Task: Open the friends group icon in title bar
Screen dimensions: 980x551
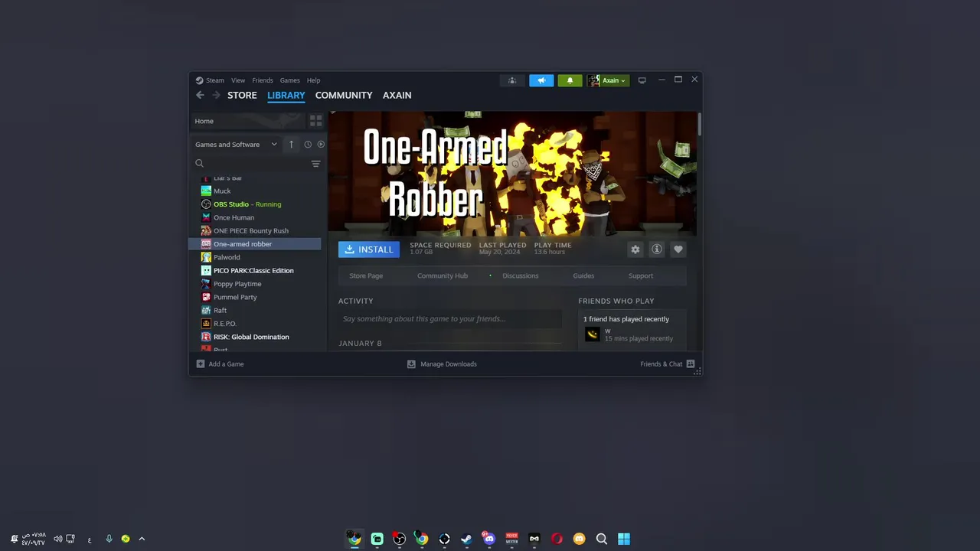Action: [x=512, y=80]
